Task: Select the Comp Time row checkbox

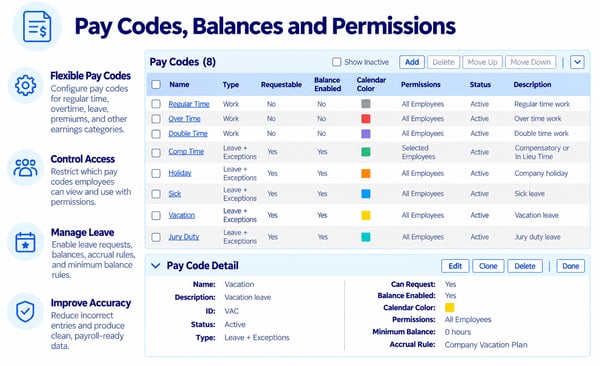Action: (156, 152)
